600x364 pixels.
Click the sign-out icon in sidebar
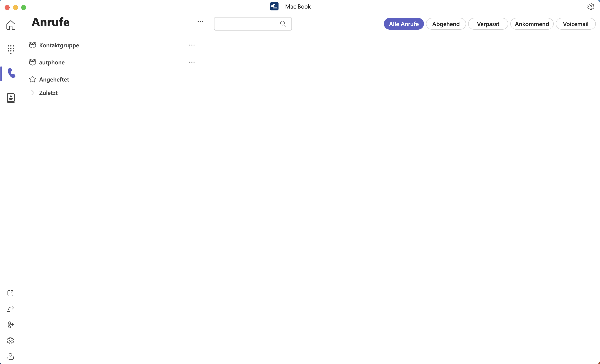[x=10, y=325]
